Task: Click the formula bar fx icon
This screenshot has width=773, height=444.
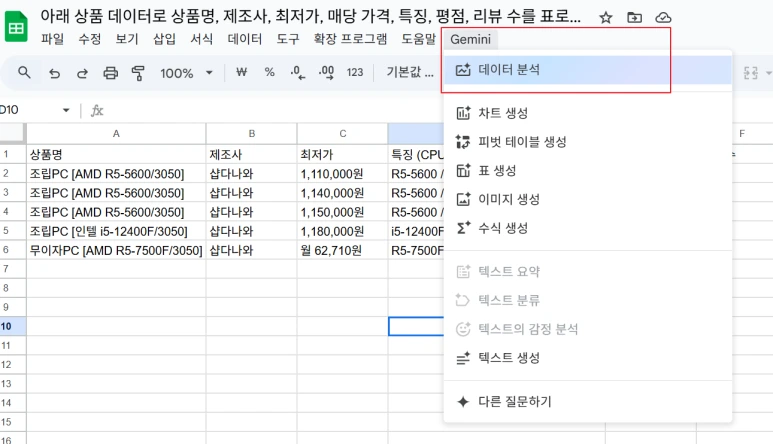Action: [97, 110]
